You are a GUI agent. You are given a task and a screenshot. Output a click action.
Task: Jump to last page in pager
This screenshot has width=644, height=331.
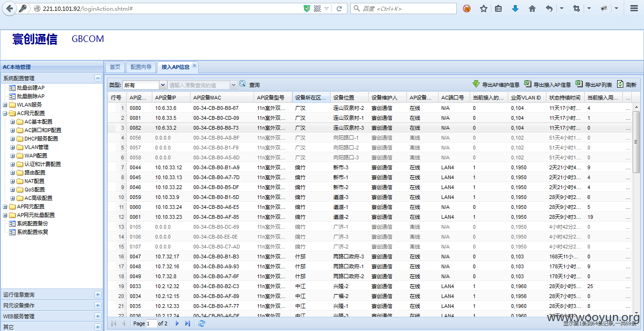(x=188, y=323)
